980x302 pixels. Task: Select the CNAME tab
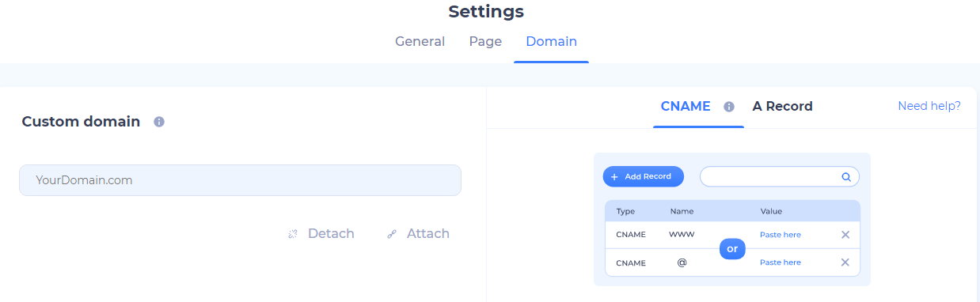coord(686,106)
